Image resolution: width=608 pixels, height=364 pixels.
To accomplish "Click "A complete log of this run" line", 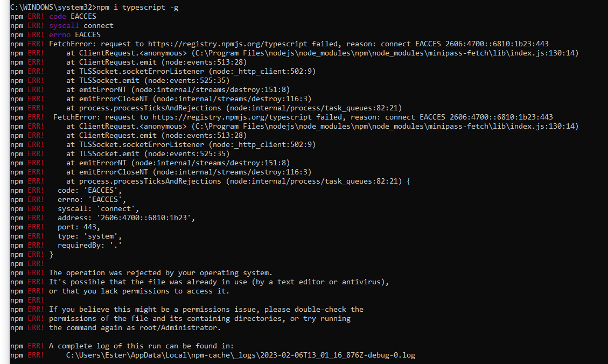I will tap(141, 346).
